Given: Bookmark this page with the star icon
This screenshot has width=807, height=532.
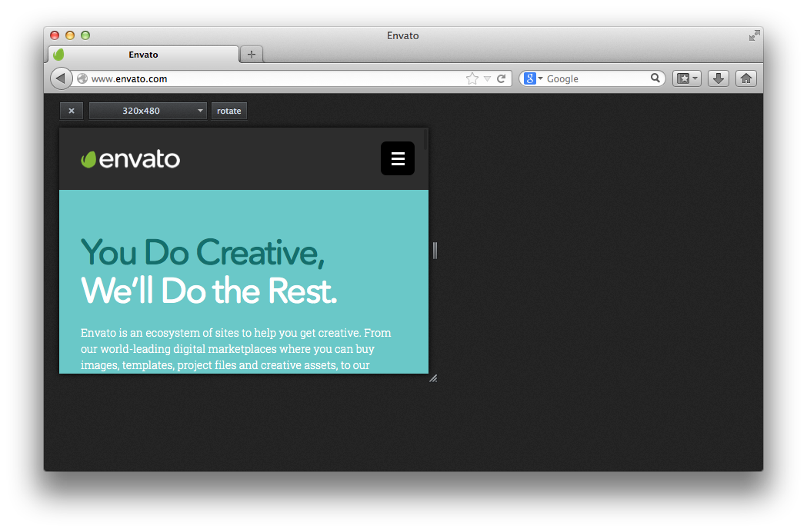Looking at the screenshot, I should pos(472,78).
